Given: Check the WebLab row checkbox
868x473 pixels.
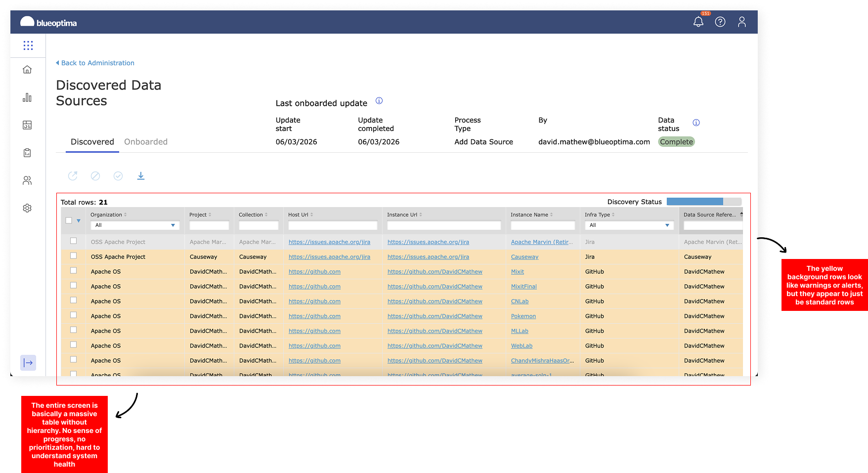Looking at the screenshot, I should point(73,344).
